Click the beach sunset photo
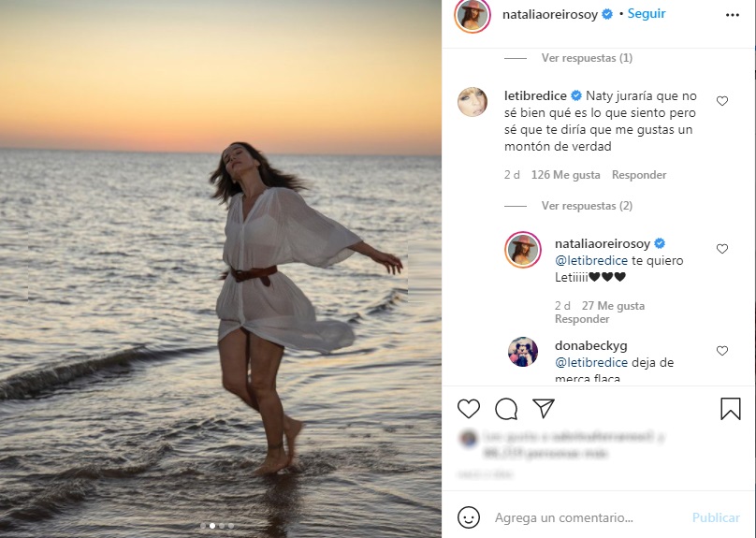 point(221,269)
